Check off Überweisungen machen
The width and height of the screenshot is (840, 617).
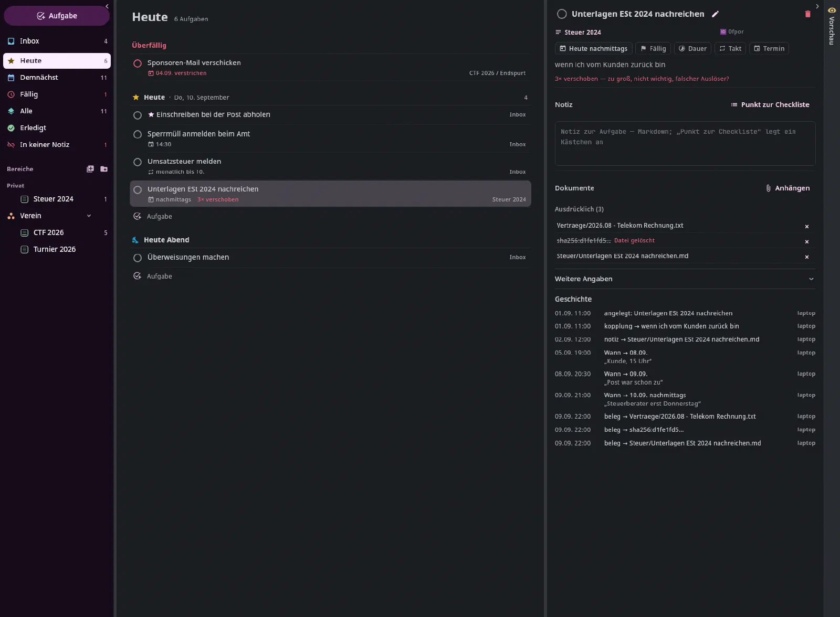click(138, 258)
